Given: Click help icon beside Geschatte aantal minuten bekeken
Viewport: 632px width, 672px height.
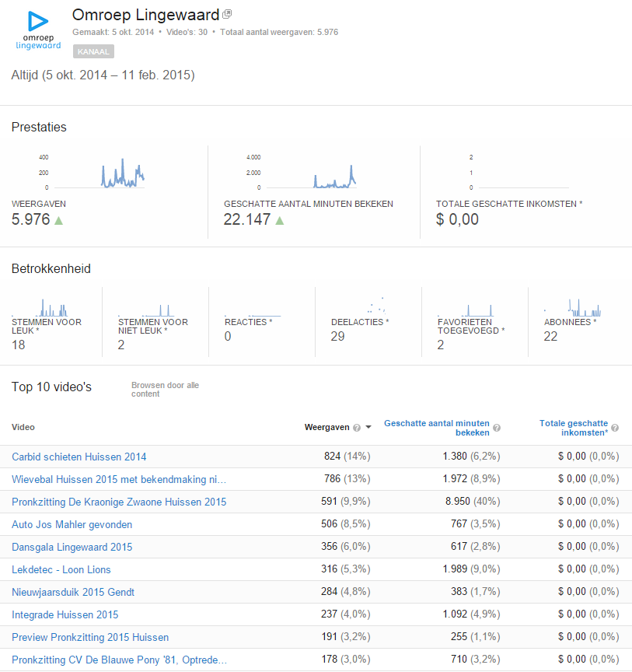Looking at the screenshot, I should tap(497, 428).
